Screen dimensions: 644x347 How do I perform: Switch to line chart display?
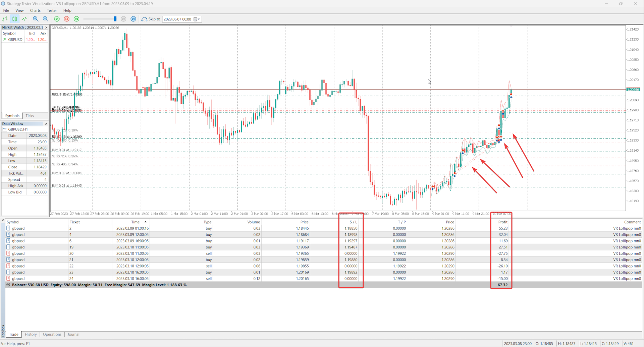click(24, 19)
